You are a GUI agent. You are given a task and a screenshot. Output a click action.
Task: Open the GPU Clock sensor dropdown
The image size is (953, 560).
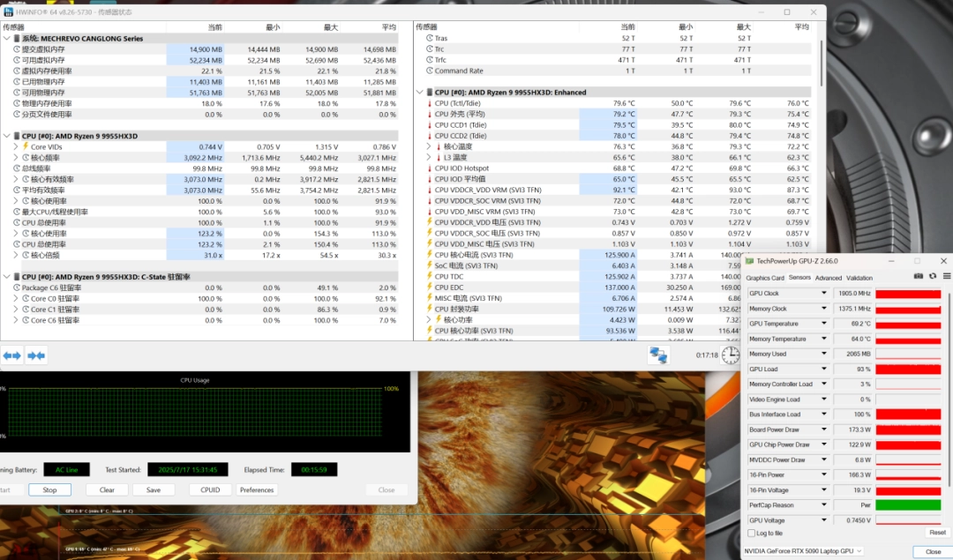pos(824,293)
